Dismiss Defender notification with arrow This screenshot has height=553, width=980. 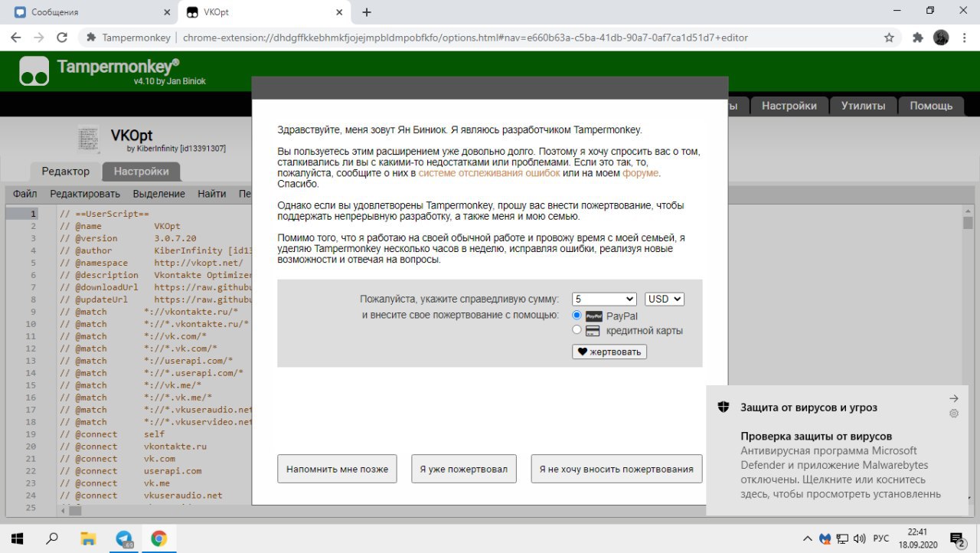point(954,398)
